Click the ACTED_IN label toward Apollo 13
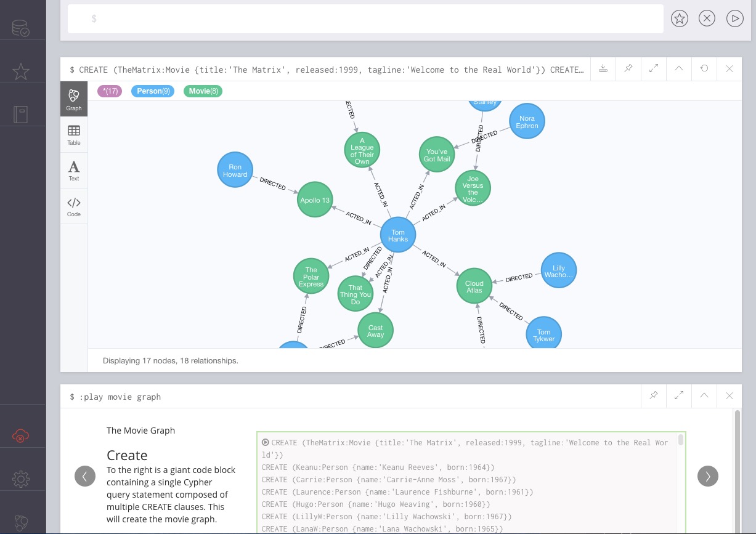Image resolution: width=756 pixels, height=534 pixels. click(359, 218)
